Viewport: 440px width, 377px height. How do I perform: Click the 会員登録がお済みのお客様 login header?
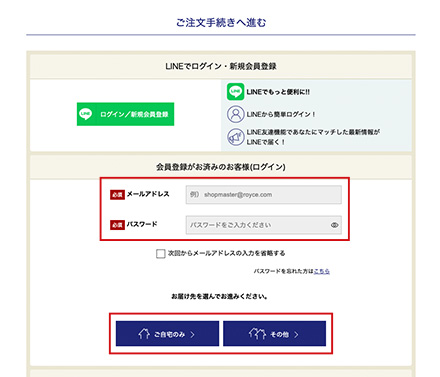(x=221, y=167)
